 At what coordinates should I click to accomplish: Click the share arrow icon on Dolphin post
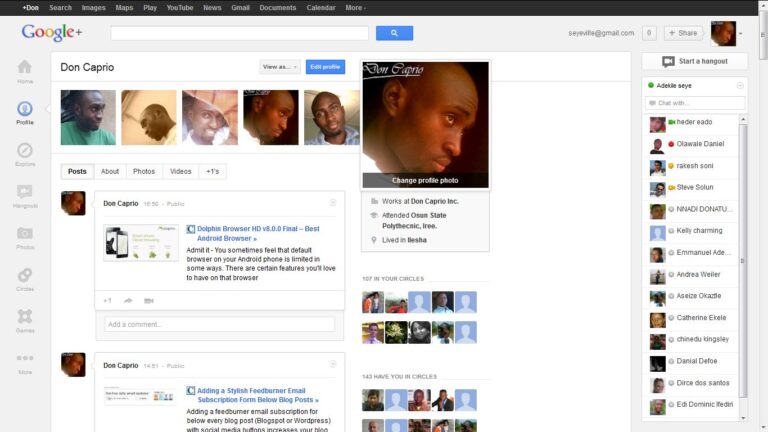point(128,300)
